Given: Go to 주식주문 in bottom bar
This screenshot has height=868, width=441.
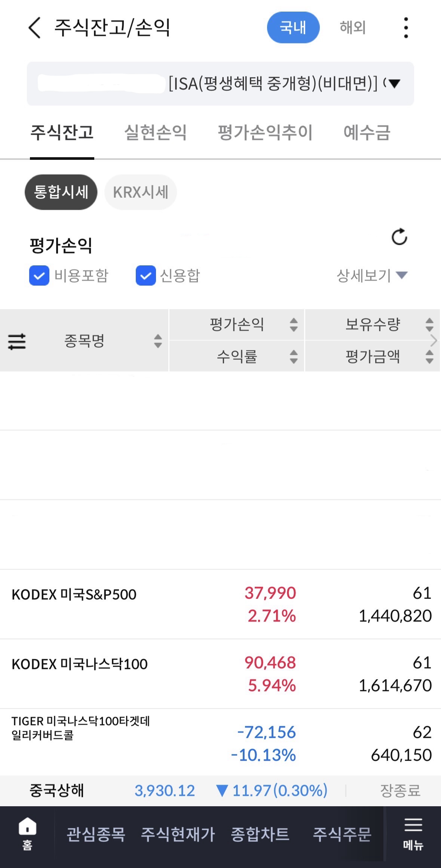Looking at the screenshot, I should [x=342, y=834].
